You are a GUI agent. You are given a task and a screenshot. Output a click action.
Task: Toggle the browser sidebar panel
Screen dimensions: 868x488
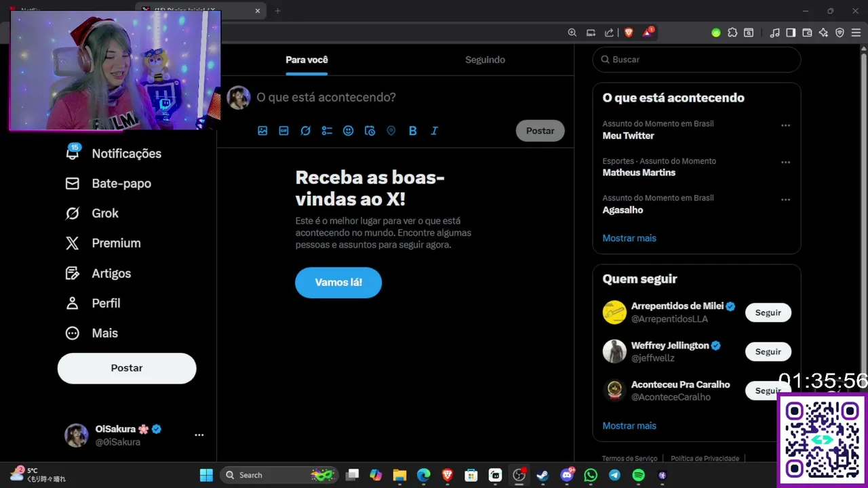[x=791, y=33]
